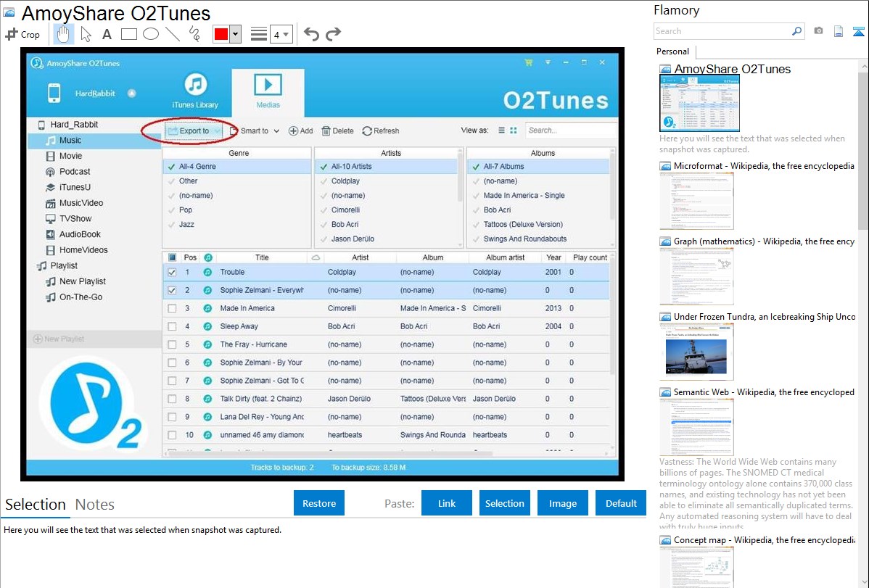Open the AmoyShare O2Tunes snapshot thumbnail
The image size is (869, 588).
pos(699,103)
